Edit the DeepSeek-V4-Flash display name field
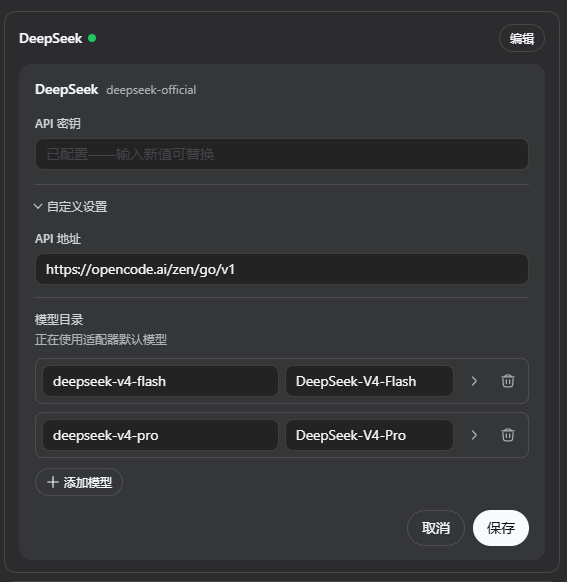The image size is (567, 582). [369, 381]
